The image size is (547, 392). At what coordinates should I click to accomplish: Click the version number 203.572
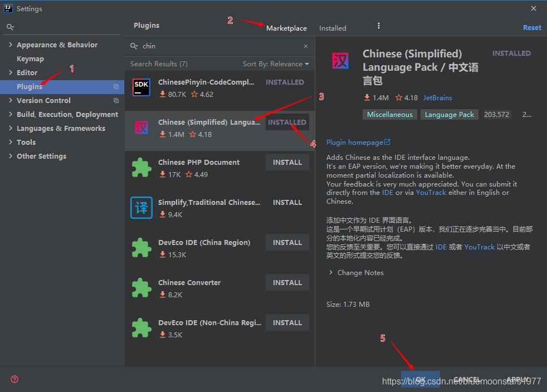496,114
